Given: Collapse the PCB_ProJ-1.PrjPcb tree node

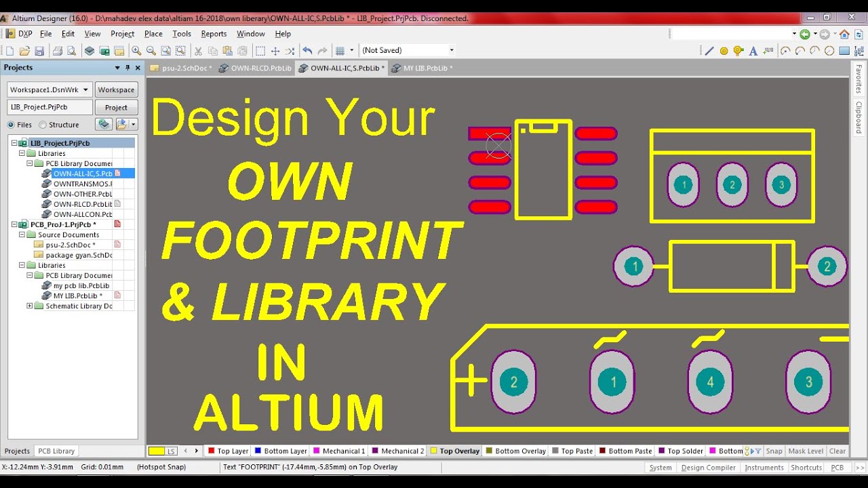Looking at the screenshot, I should 14,224.
